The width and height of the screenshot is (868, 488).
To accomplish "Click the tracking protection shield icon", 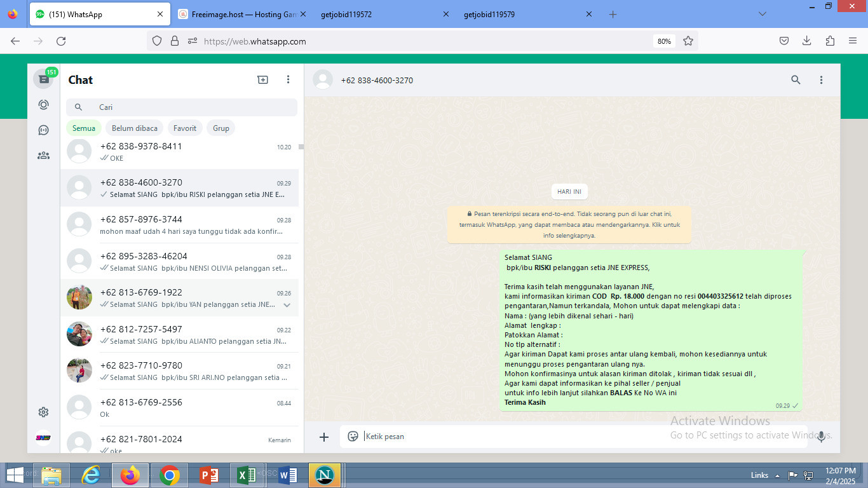I will click(157, 41).
